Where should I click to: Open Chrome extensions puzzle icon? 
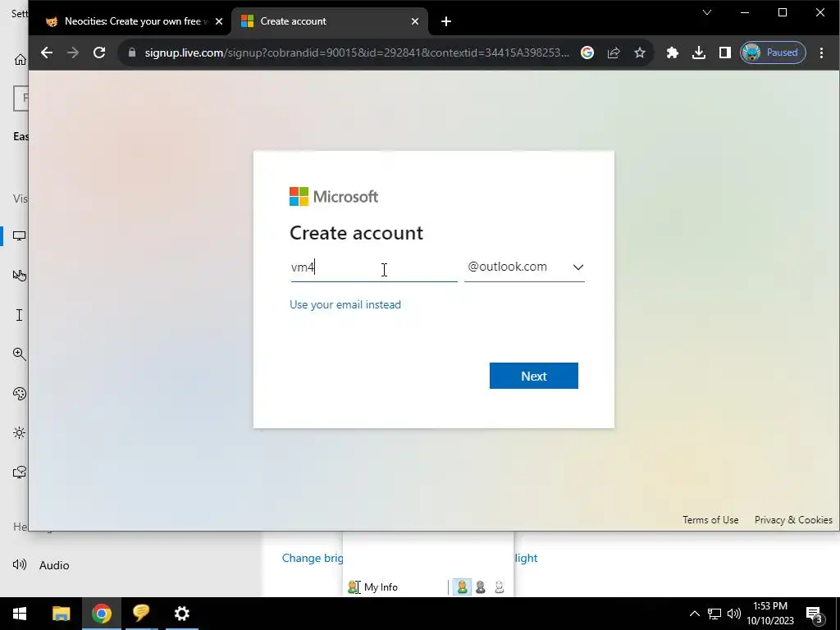[x=673, y=52]
